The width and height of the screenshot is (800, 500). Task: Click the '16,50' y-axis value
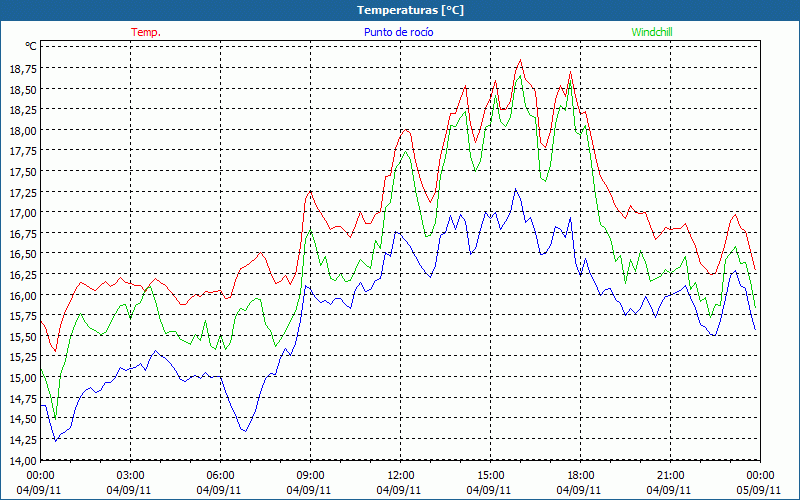coord(23,254)
